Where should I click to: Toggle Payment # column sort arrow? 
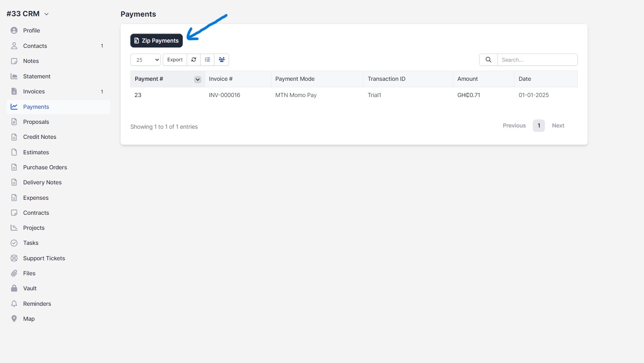[x=198, y=80]
